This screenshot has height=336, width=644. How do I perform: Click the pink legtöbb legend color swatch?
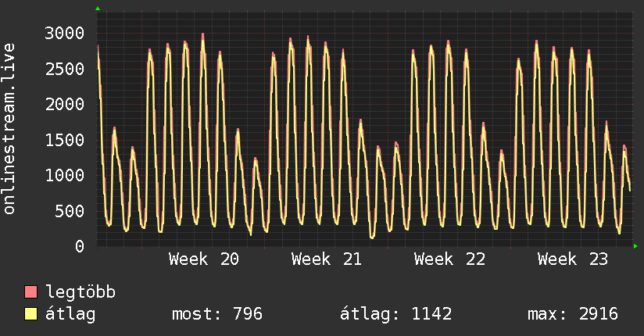tap(30, 291)
